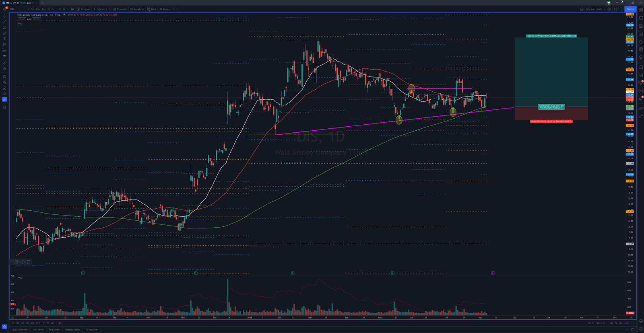Switch to the Trading Panel tab

coord(92,329)
